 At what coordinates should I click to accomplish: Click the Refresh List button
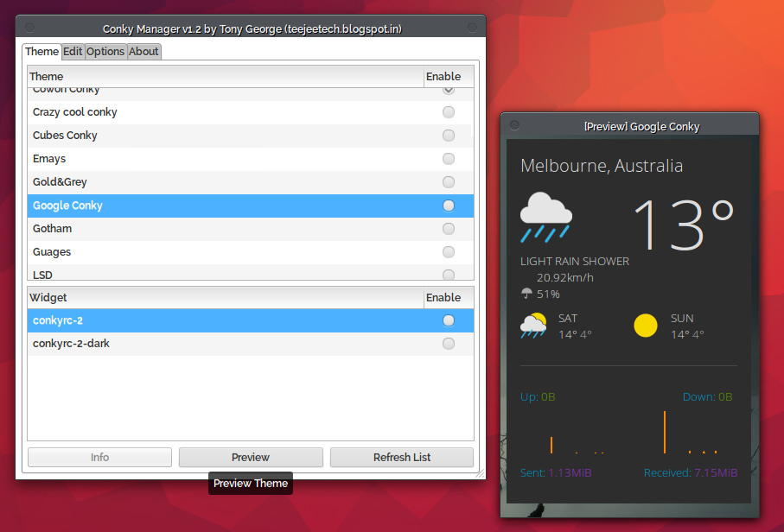point(401,457)
